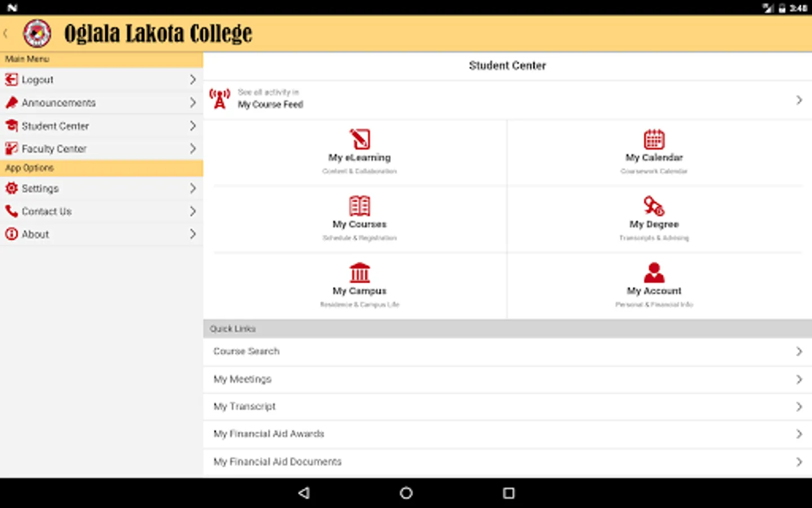
Task: Click the My Degree label
Action: [x=654, y=224]
